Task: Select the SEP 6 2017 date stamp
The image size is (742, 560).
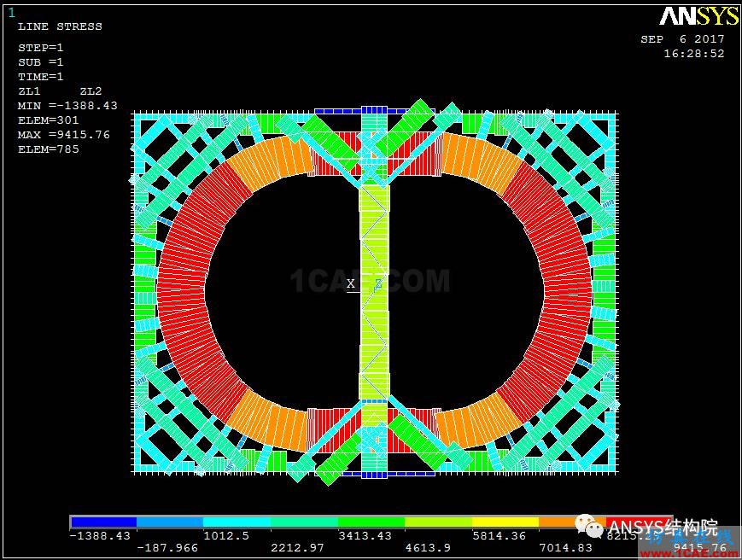Action: [x=682, y=39]
